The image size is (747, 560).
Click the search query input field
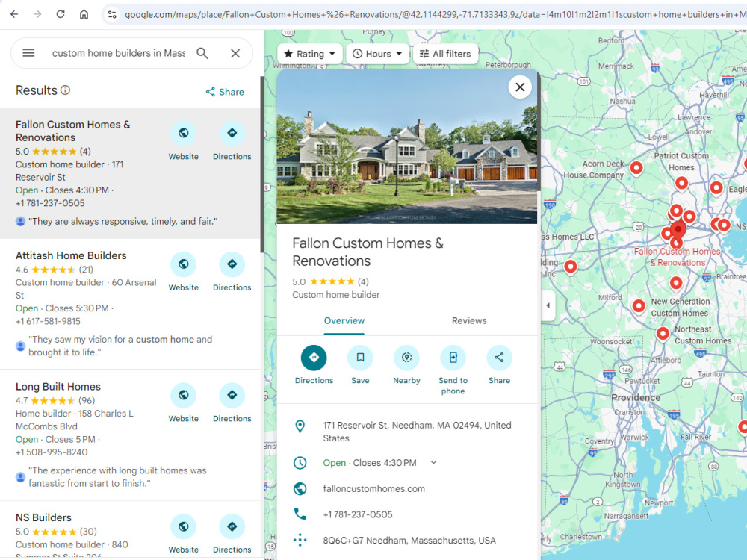coord(119,53)
